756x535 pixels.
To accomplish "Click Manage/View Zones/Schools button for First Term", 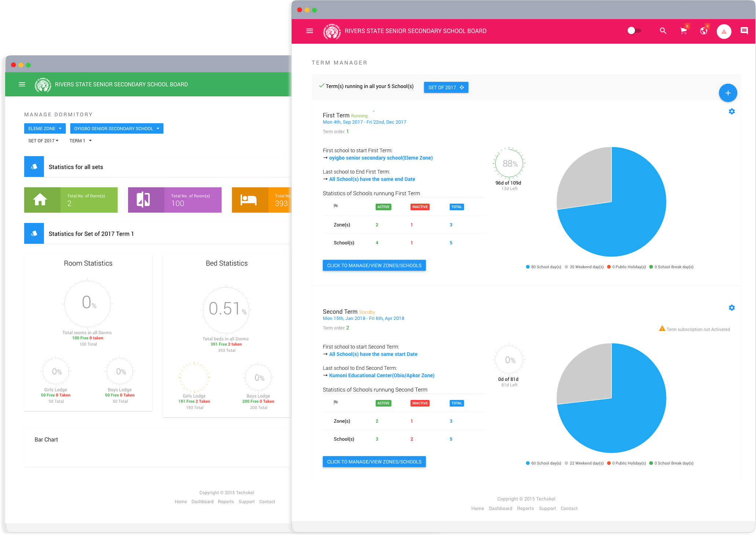I will click(374, 265).
